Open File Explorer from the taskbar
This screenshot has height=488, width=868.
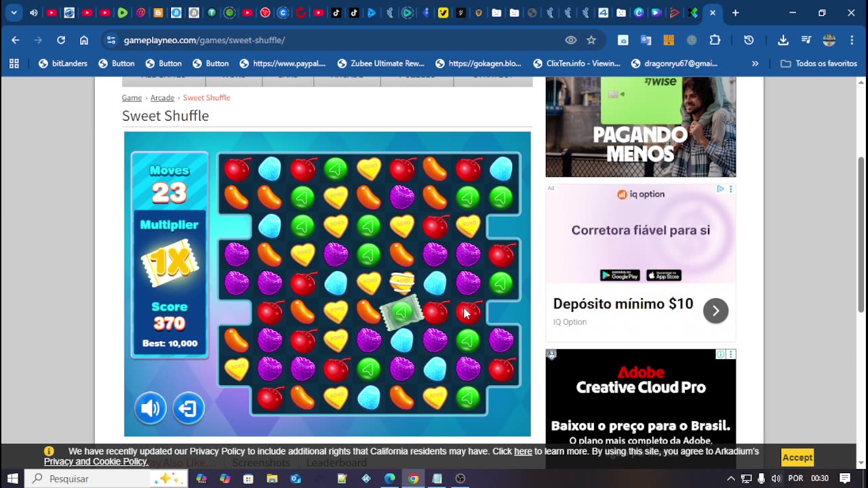point(272,479)
